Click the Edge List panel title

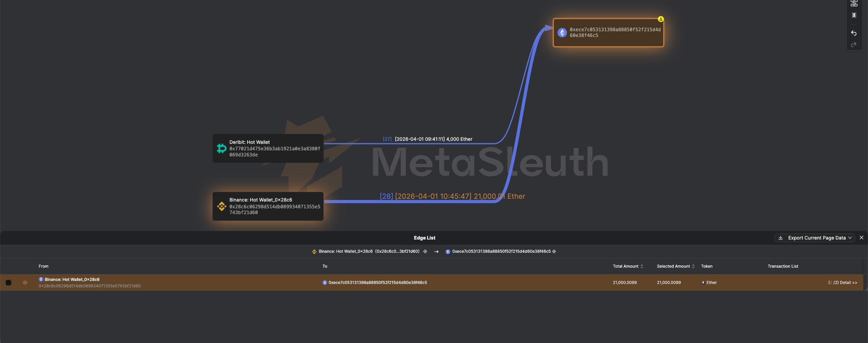[x=425, y=238]
